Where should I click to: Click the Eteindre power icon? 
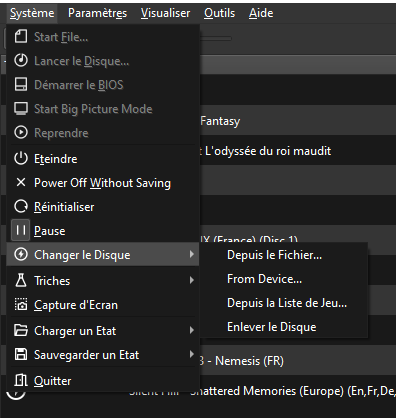click(21, 159)
